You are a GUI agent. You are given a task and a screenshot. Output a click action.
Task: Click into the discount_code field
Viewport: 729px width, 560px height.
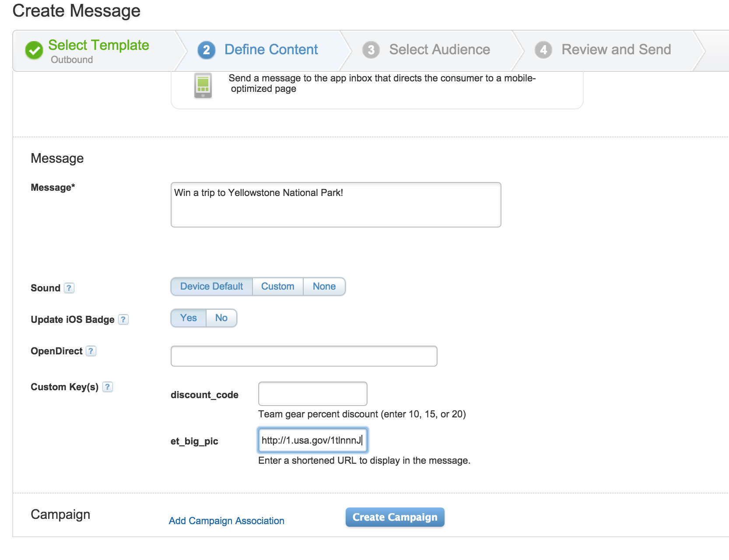pyautogui.click(x=312, y=394)
